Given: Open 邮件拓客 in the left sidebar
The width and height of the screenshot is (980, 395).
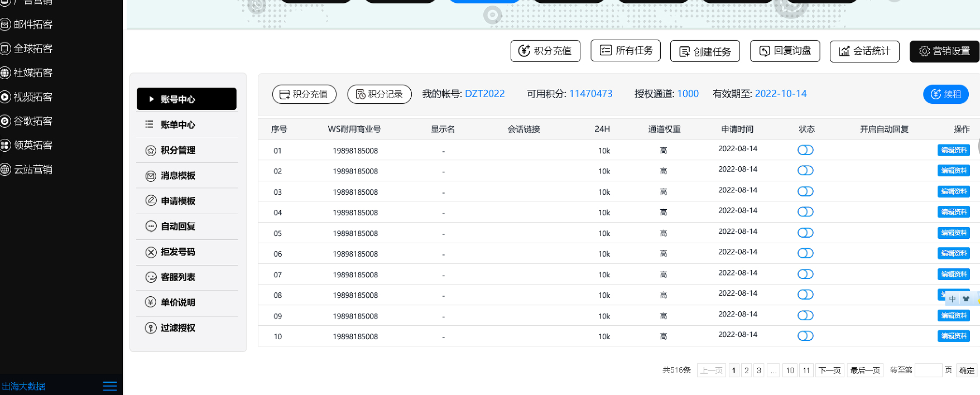Looking at the screenshot, I should tap(32, 25).
